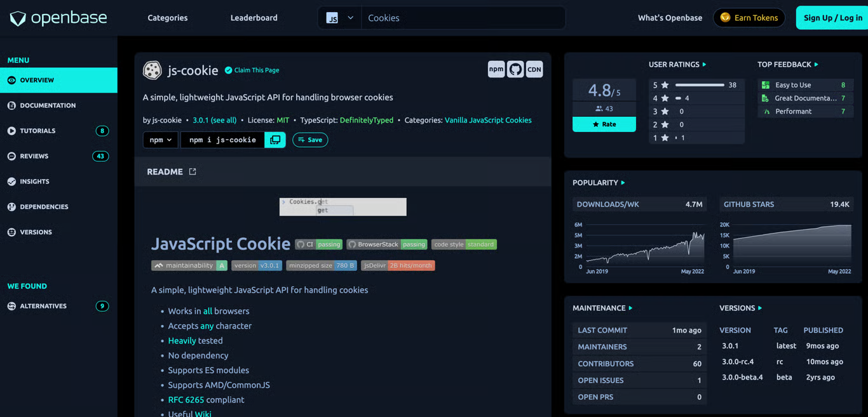Click the version v3.0.1 badge
Screen dimensions: 868x417
click(257, 265)
